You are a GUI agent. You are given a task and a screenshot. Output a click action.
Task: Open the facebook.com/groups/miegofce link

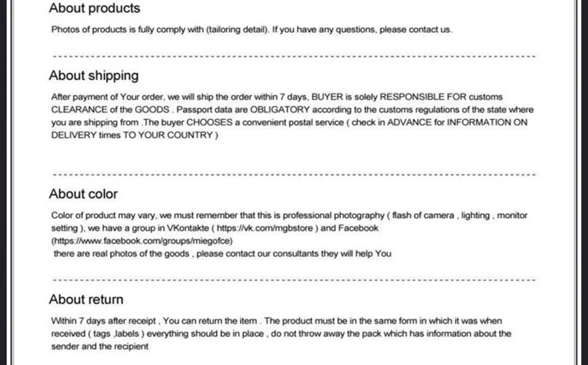[142, 241]
